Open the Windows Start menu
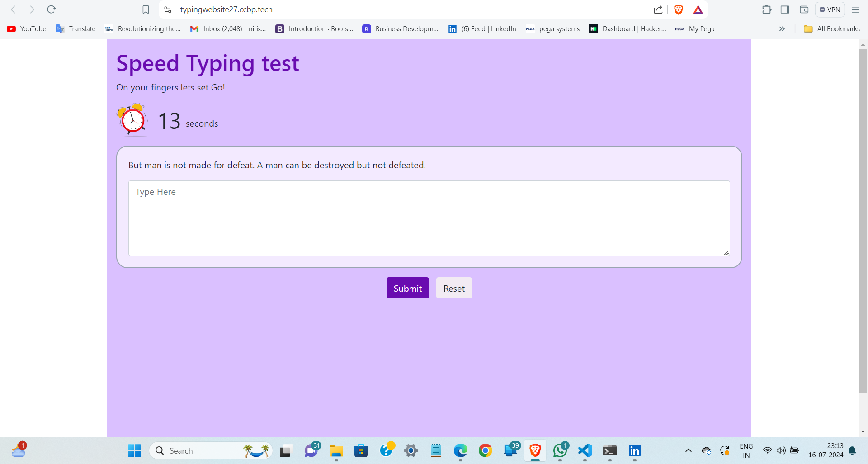Image resolution: width=868 pixels, height=464 pixels. (134, 450)
